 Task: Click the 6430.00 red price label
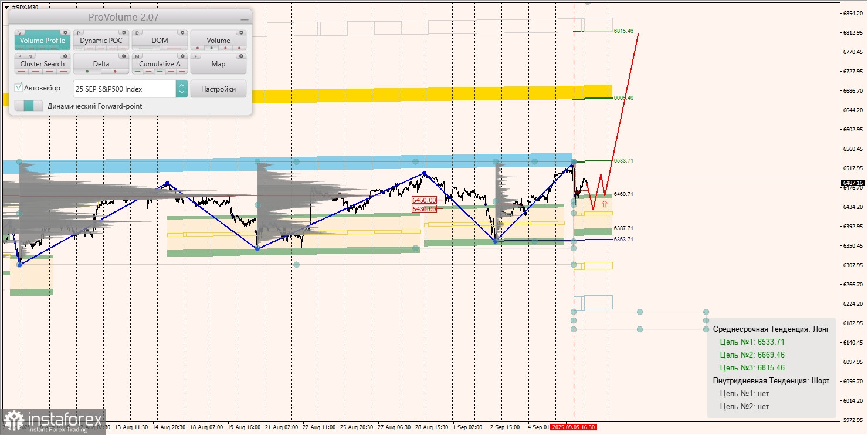424,209
